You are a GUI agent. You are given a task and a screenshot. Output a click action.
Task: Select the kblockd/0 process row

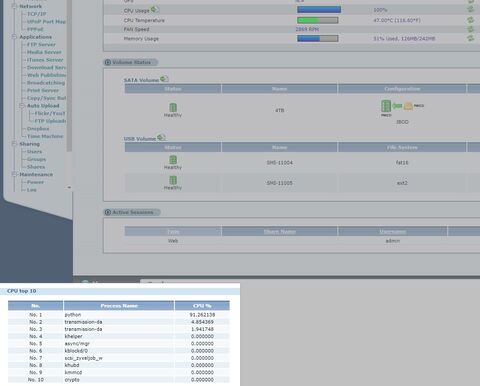(x=119, y=351)
